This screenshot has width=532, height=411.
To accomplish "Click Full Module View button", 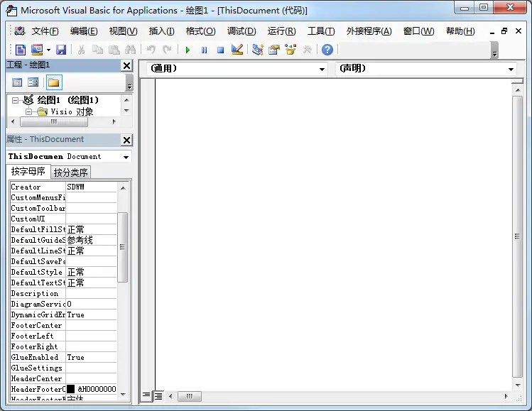I will coord(158,396).
